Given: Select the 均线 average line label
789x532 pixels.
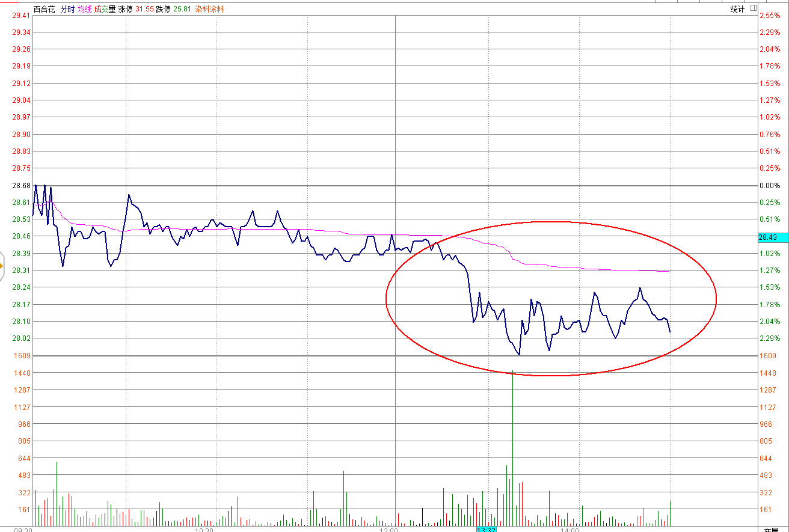Looking at the screenshot, I should click(84, 9).
